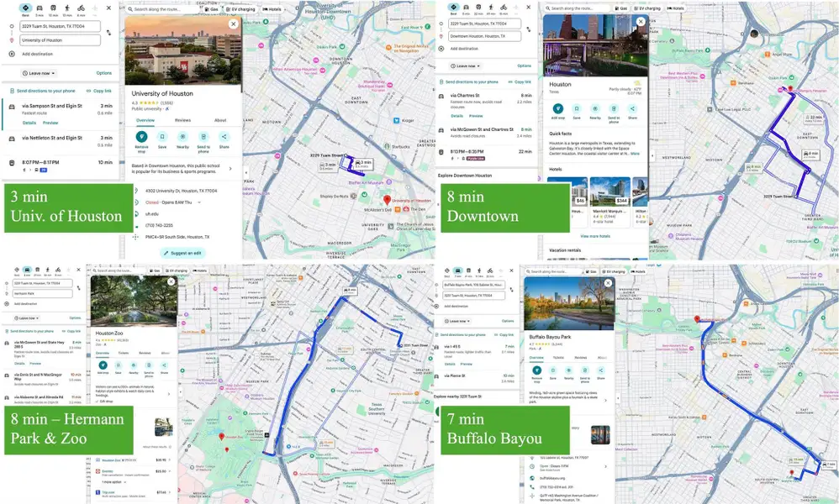Switch to the Reviews tab
The width and height of the screenshot is (839, 504).
[x=182, y=120]
